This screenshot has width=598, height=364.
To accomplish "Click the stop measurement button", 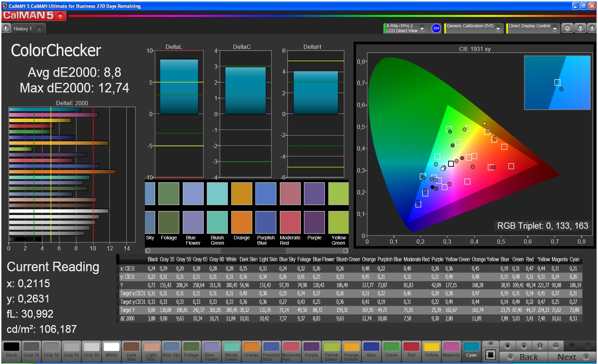I will click(508, 346).
